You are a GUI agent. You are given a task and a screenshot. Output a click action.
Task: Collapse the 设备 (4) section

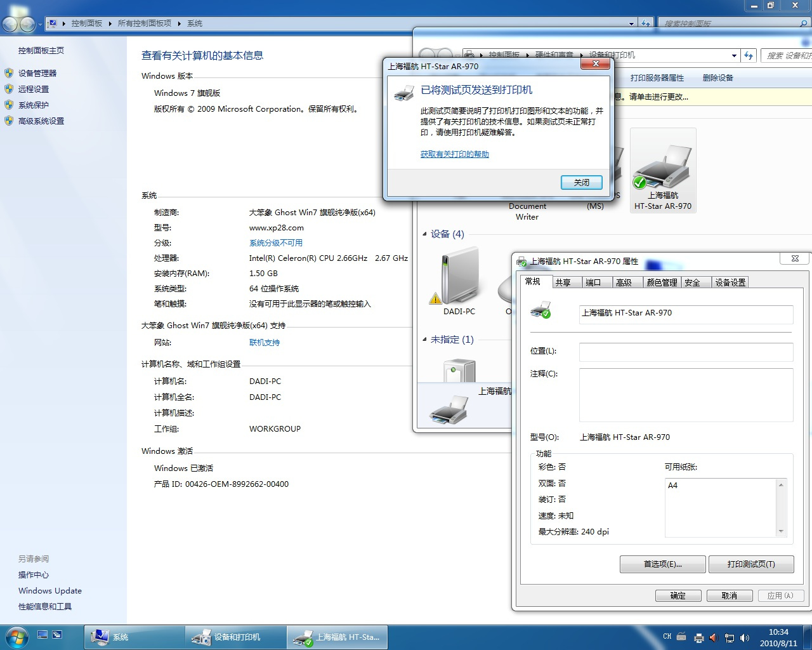coord(425,234)
